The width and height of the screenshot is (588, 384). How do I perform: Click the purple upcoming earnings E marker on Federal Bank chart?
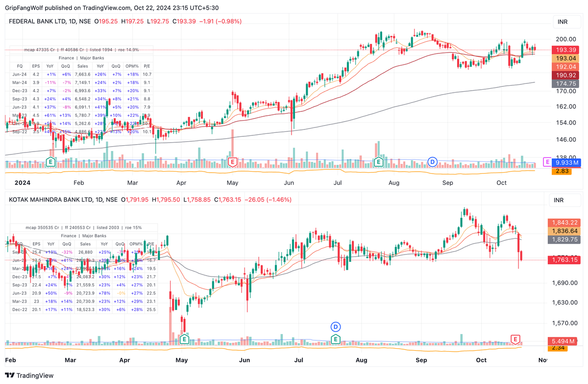[x=547, y=161]
